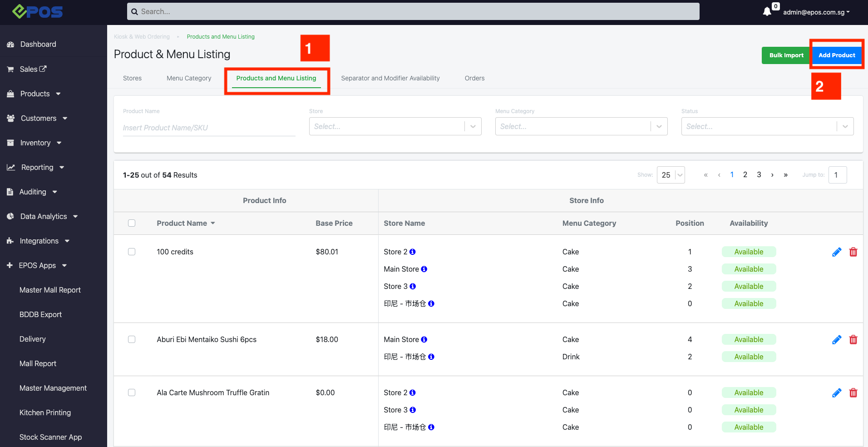Edit Aburi Ebi Mentaiko Sushi 6pcs pencil icon

837,340
